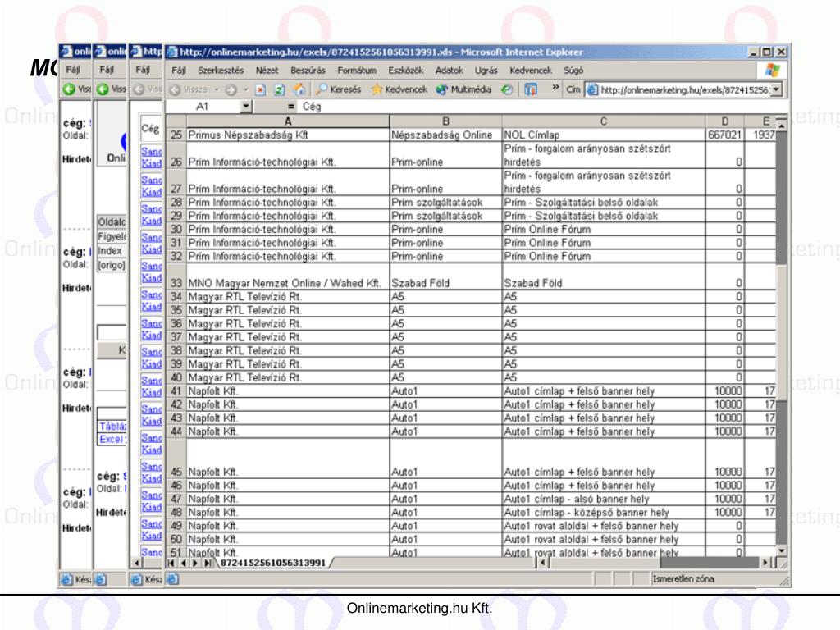Select column A header
Image resolution: width=840 pixels, height=630 pixels.
(x=288, y=121)
